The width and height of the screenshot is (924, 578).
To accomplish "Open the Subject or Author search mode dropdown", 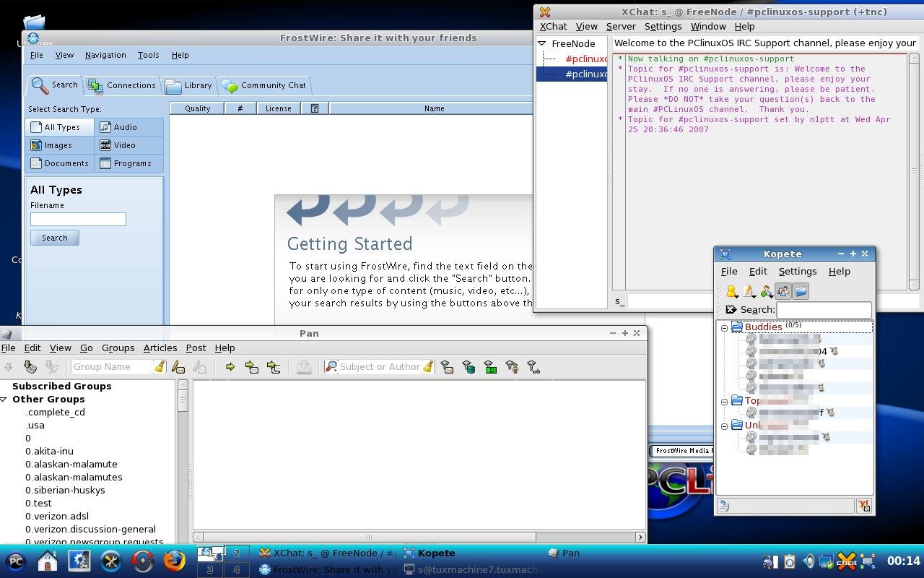I will (331, 367).
